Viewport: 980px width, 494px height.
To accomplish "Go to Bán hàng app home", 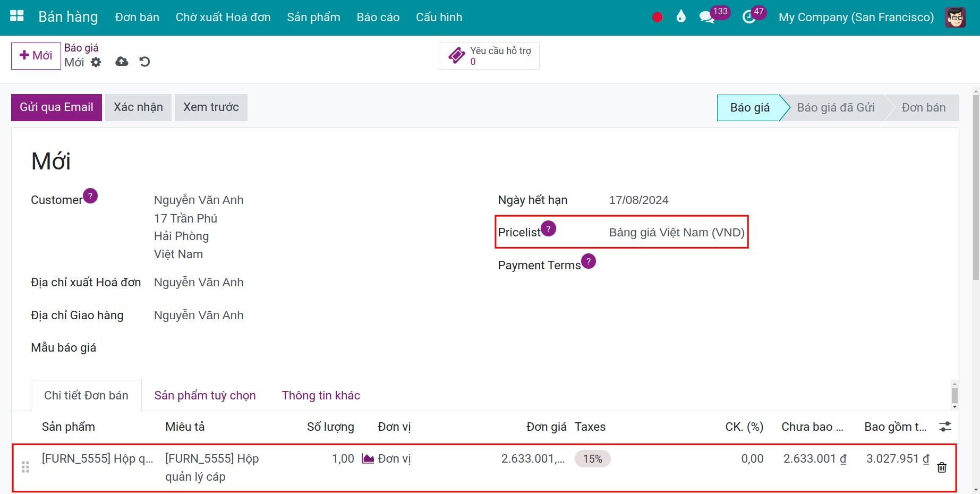I will tap(68, 17).
